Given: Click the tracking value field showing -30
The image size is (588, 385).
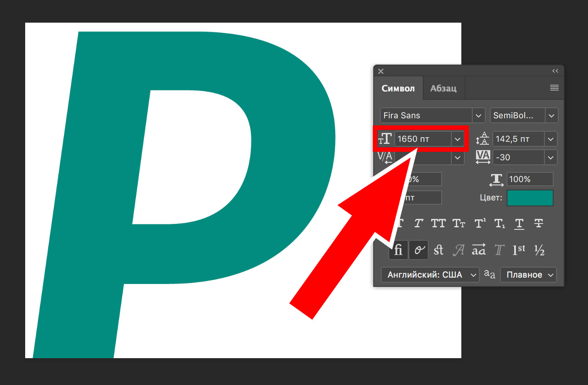Looking at the screenshot, I should (518, 158).
